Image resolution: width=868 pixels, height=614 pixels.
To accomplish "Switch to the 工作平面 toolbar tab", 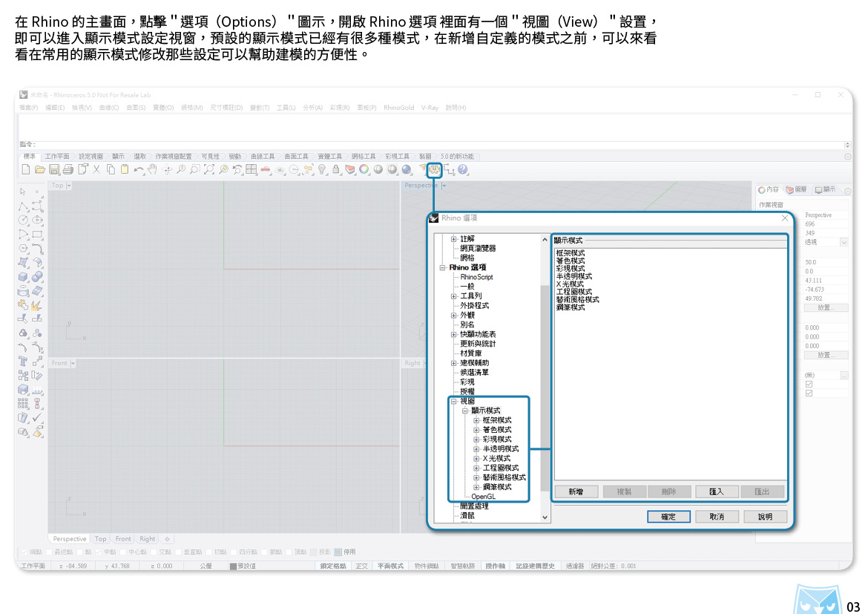I will (x=57, y=157).
